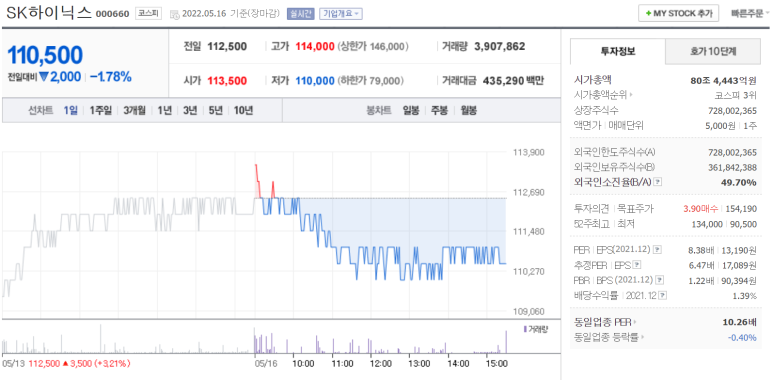773x380 pixels.
Task: Select the 1년 line chart range
Action: point(164,110)
